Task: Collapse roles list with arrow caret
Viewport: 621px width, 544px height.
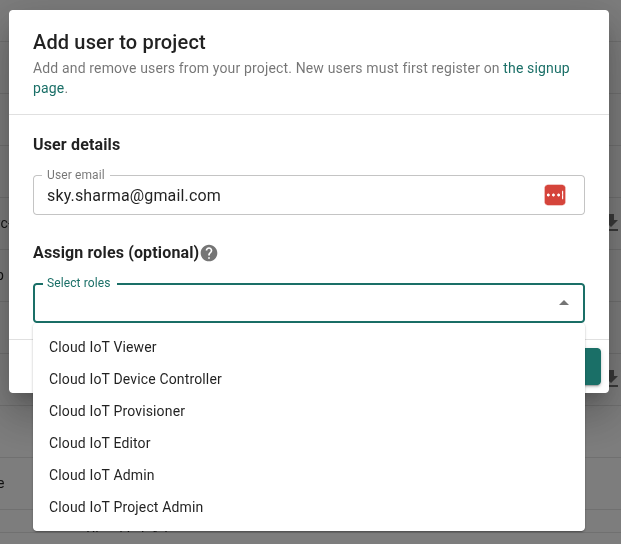Action: 563,303
